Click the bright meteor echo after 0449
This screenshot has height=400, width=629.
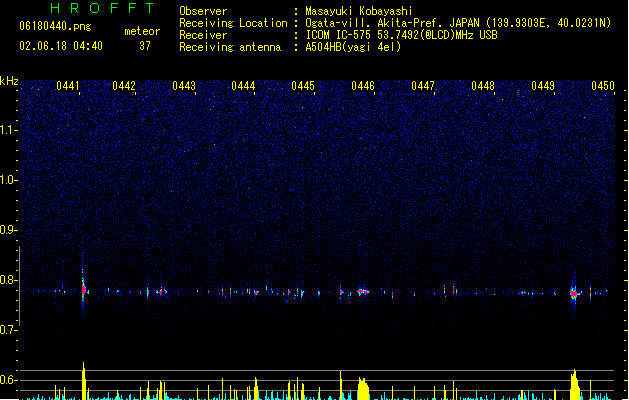coord(574,294)
